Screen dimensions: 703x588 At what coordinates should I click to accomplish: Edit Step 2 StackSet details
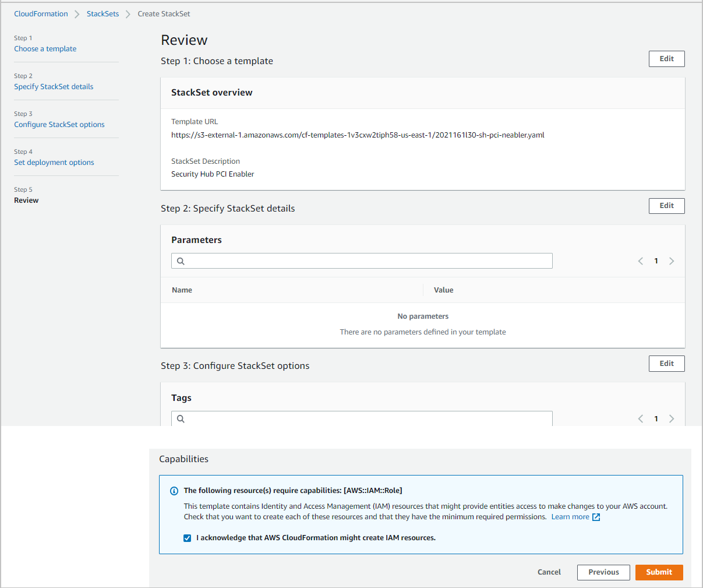click(x=666, y=206)
